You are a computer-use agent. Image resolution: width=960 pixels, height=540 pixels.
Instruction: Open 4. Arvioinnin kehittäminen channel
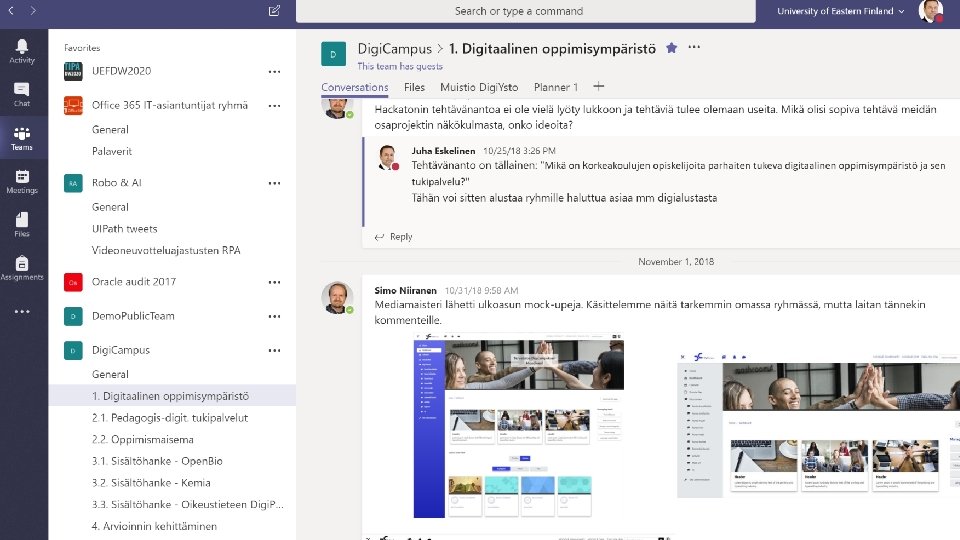pos(154,526)
